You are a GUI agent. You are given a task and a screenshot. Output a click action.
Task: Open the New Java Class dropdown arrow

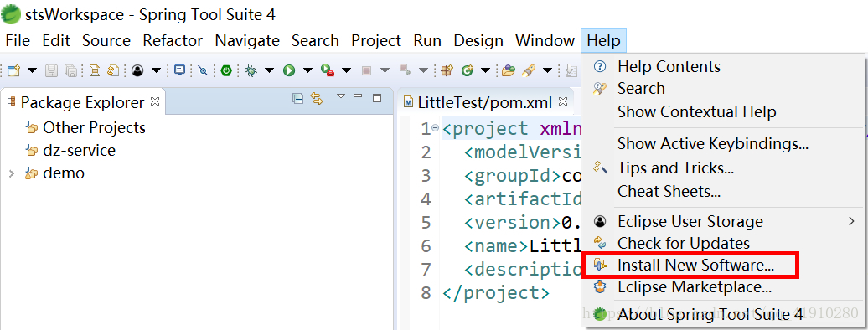[x=485, y=70]
